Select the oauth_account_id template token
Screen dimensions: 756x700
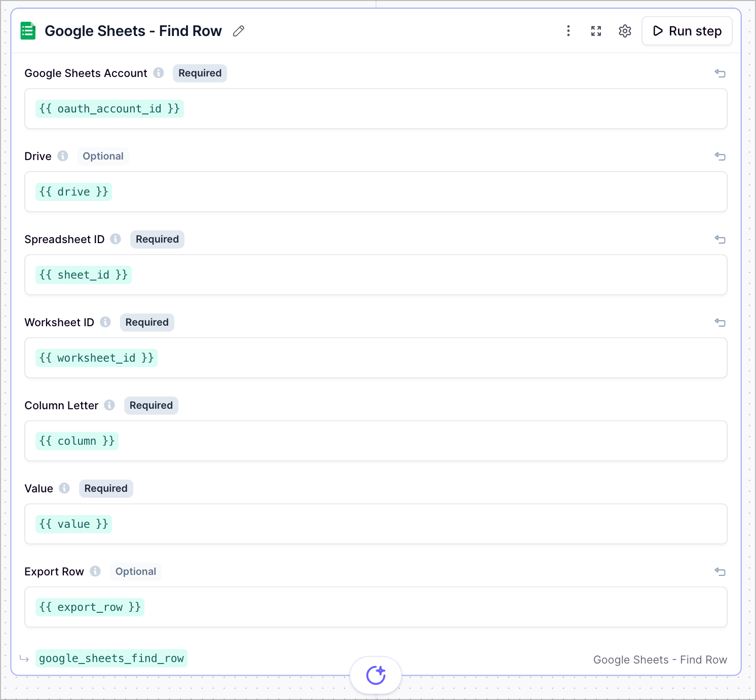tap(109, 108)
